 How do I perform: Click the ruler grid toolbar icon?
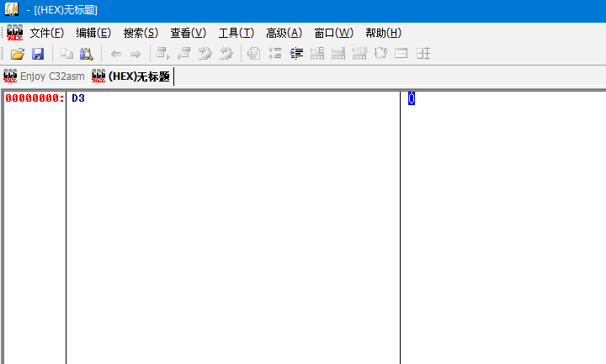tap(338, 53)
